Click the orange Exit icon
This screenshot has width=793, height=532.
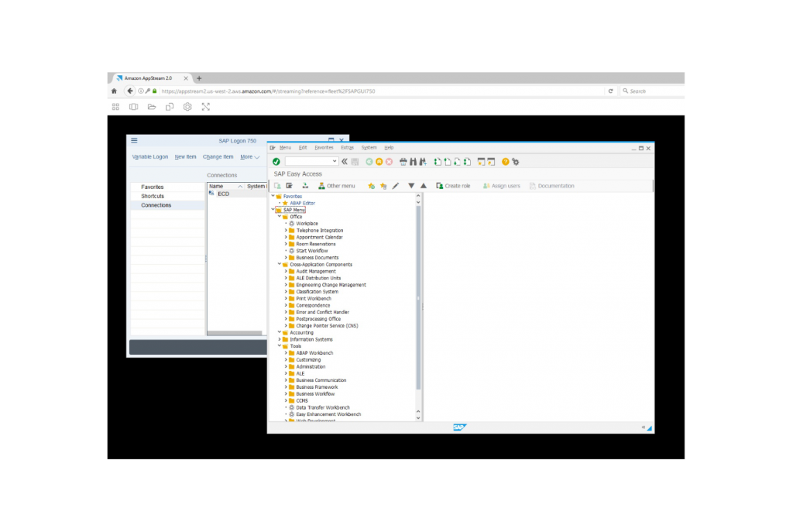pos(379,162)
